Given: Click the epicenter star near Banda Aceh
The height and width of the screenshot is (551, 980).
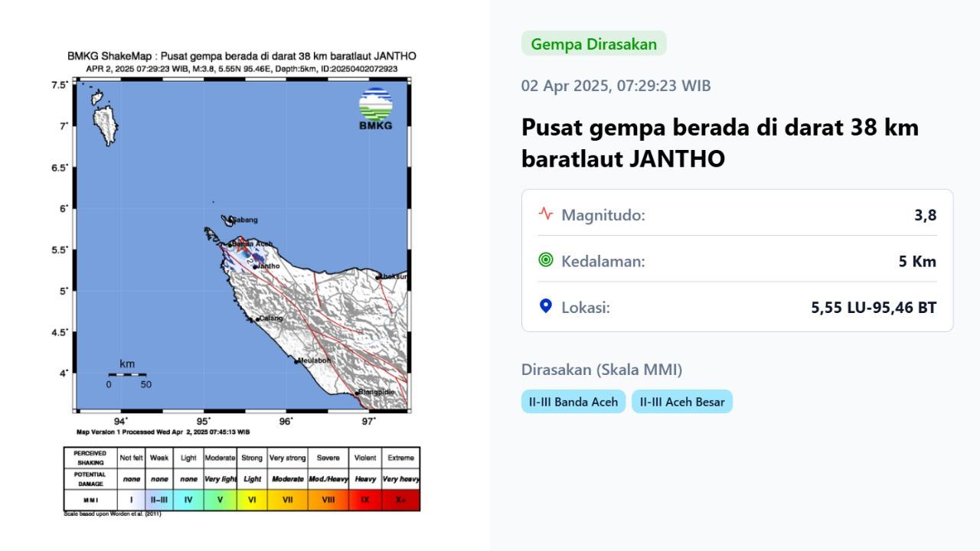Looking at the screenshot, I should 241,245.
